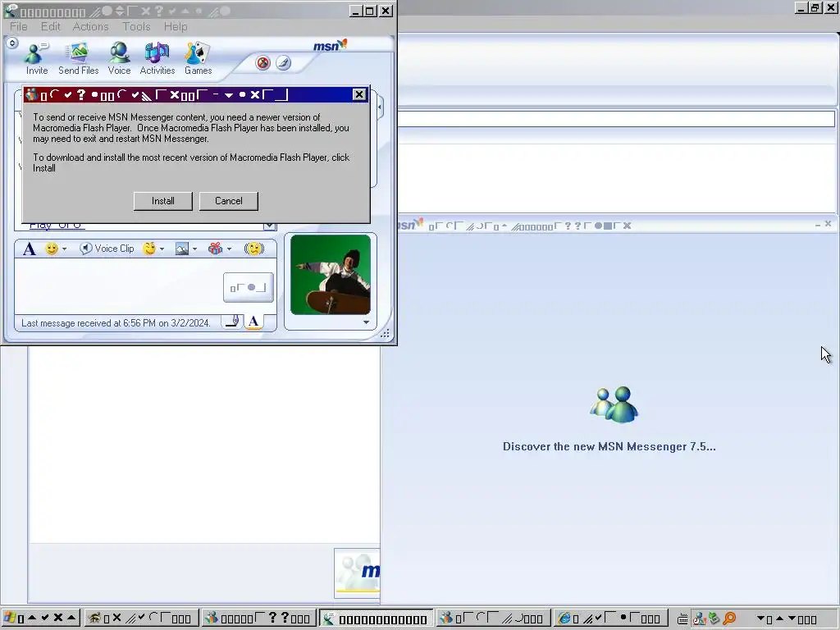Click inside the message input box
840x630 pixels.
pyautogui.click(x=118, y=286)
